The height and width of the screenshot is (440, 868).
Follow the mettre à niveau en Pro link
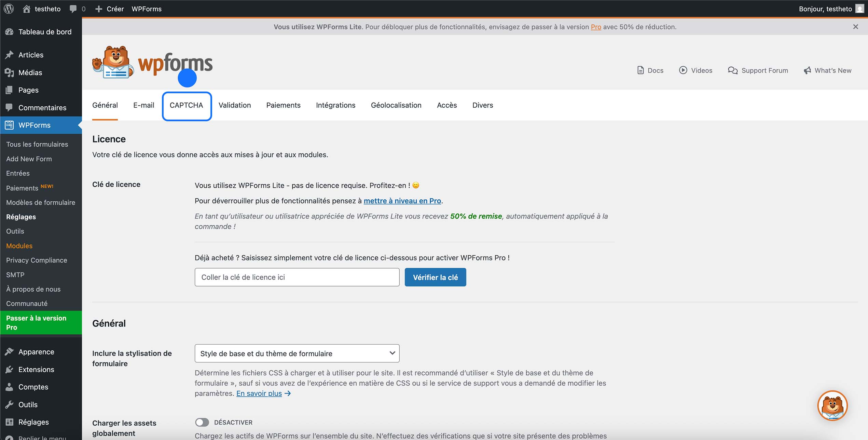[402, 201]
